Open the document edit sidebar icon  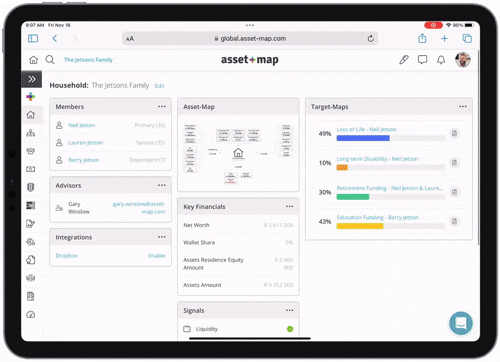tap(31, 223)
